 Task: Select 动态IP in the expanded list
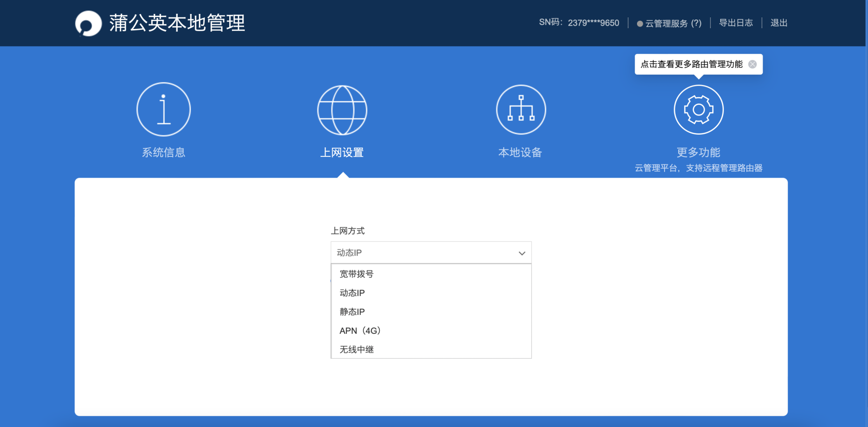tap(352, 292)
